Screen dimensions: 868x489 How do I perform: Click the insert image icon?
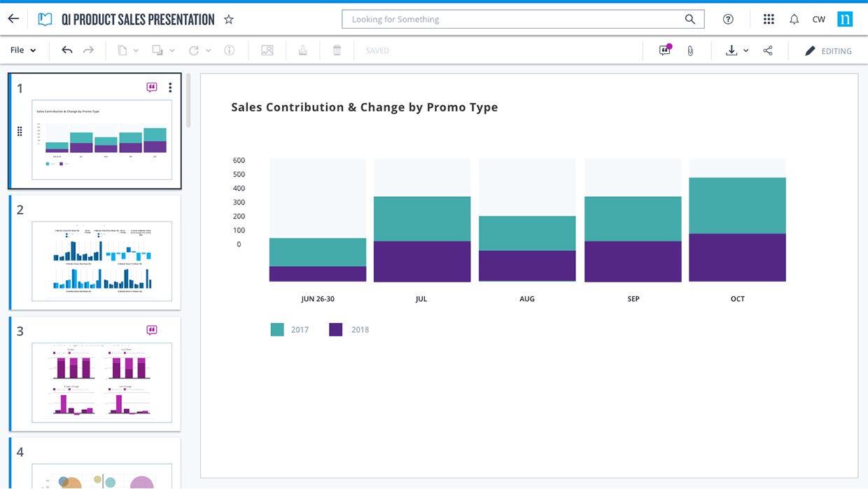(x=267, y=50)
